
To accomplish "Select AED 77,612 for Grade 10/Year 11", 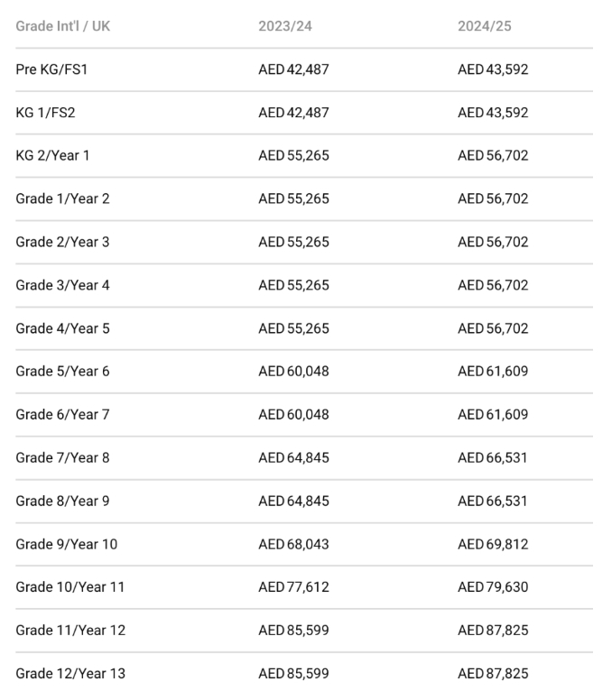I will (293, 587).
